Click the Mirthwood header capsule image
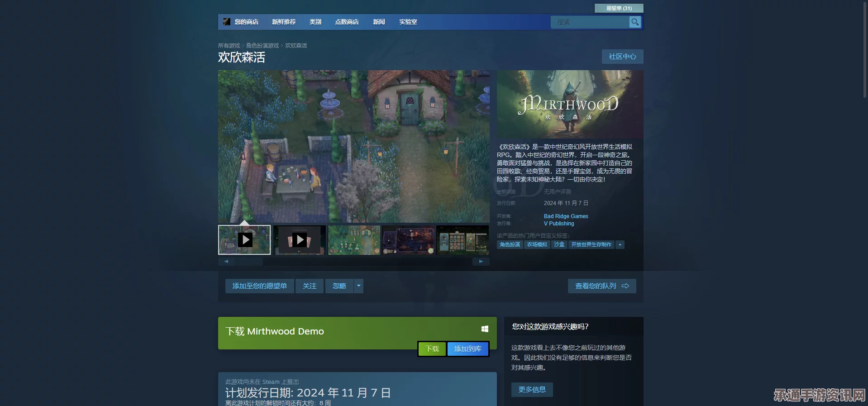This screenshot has width=868, height=406. click(x=570, y=104)
